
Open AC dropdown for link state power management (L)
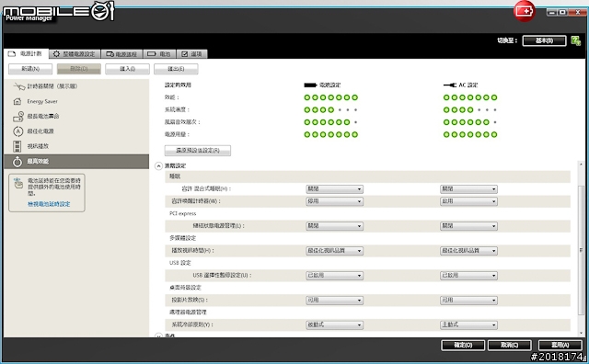point(468,226)
